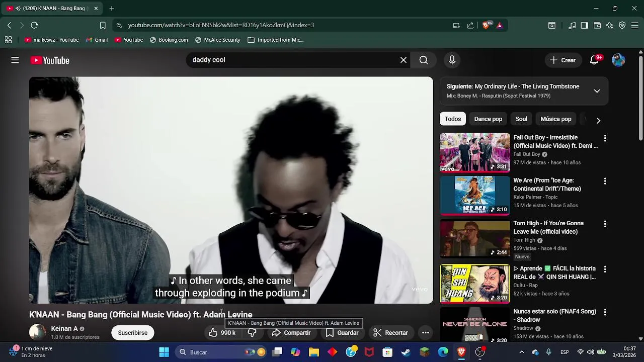This screenshot has height=362, width=644.
Task: Open Brave Rewards triangle icon
Action: [500, 25]
